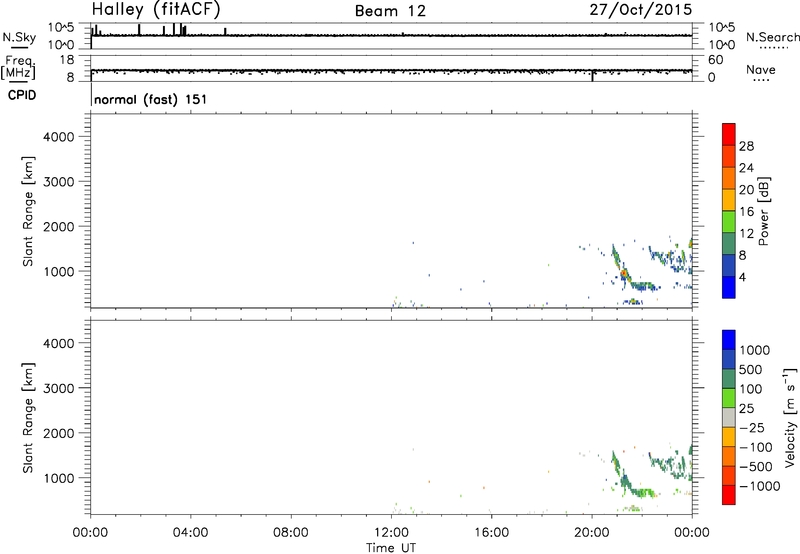The image size is (800, 554).
Task: Click the '04:00' time axis label
Action: click(190, 533)
